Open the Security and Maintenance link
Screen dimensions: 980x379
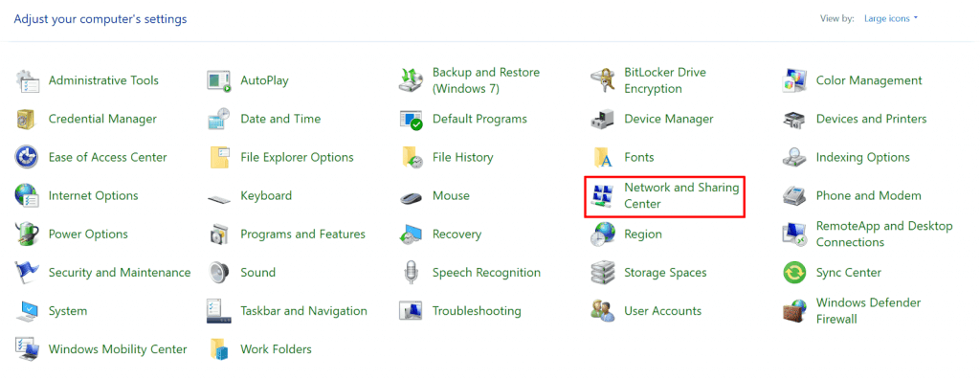click(x=120, y=273)
